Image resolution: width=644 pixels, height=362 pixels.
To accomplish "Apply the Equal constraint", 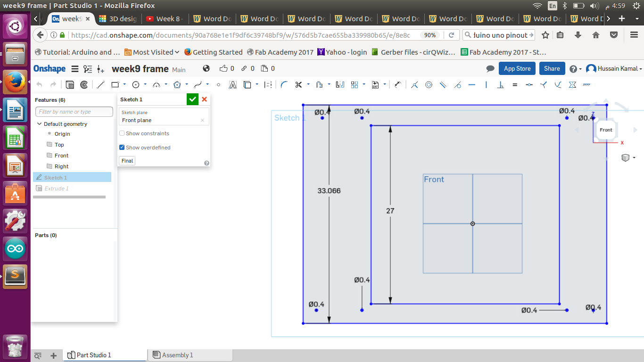I will (515, 85).
